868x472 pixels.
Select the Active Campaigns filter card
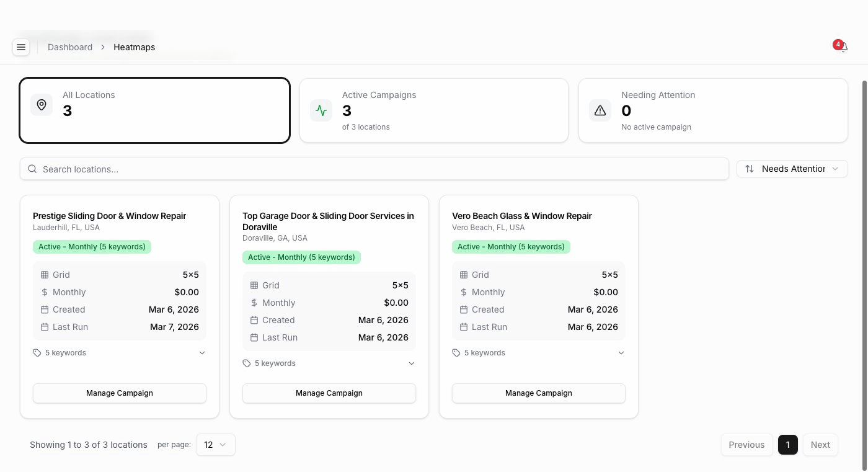point(433,110)
